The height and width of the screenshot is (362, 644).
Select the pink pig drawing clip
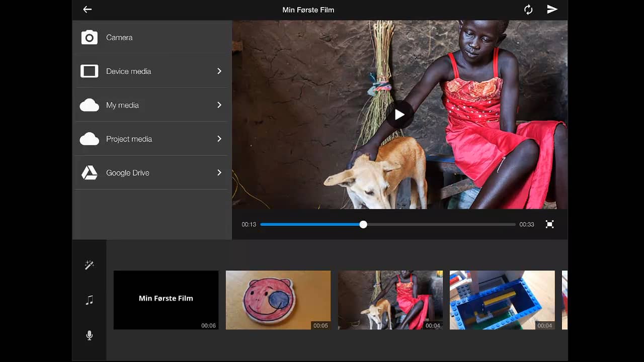[x=278, y=300]
